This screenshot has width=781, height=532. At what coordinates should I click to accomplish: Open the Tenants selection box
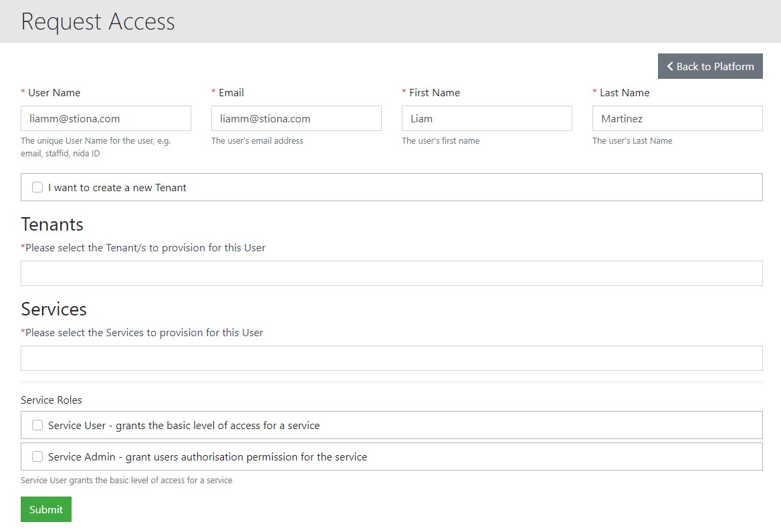click(x=391, y=273)
